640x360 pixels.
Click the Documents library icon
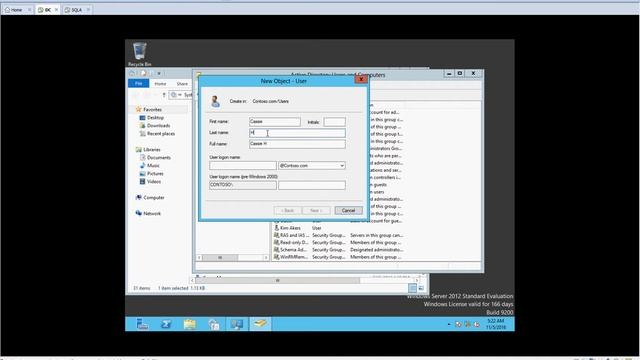[142, 158]
